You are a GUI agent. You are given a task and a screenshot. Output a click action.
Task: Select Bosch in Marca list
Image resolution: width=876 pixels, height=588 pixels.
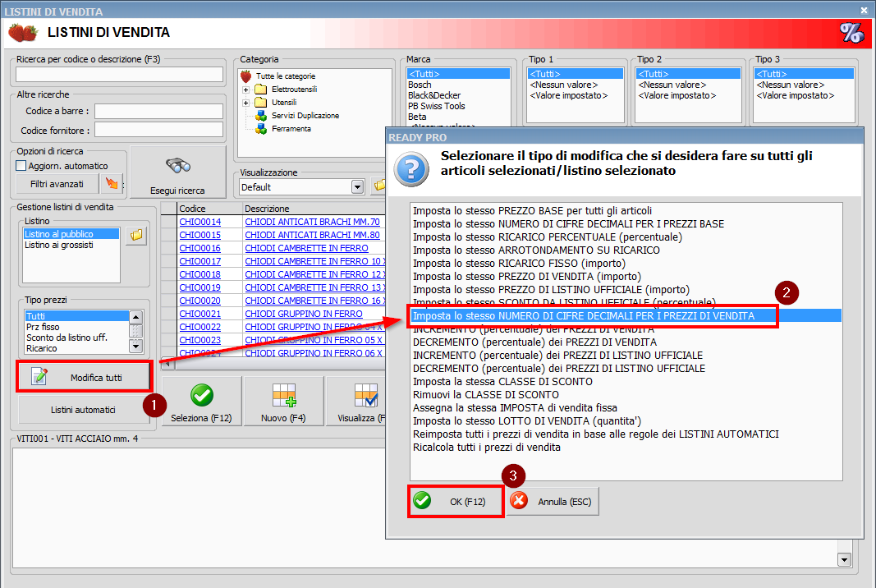(420, 85)
